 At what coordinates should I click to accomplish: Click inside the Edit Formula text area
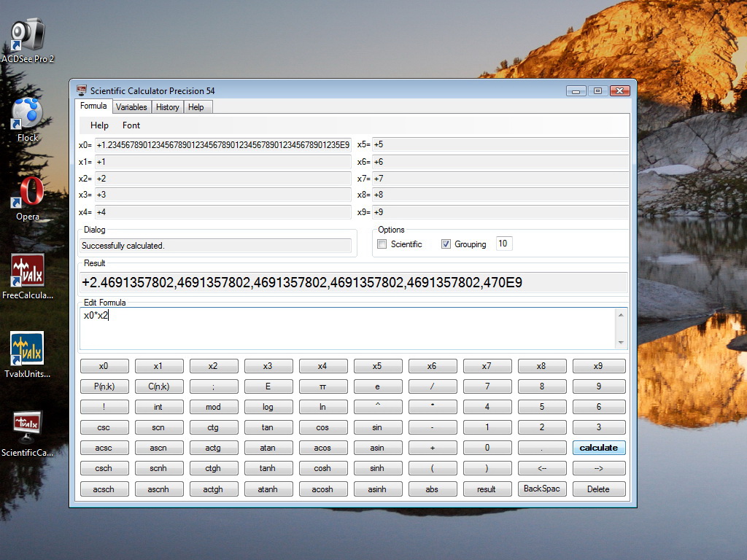click(x=349, y=328)
